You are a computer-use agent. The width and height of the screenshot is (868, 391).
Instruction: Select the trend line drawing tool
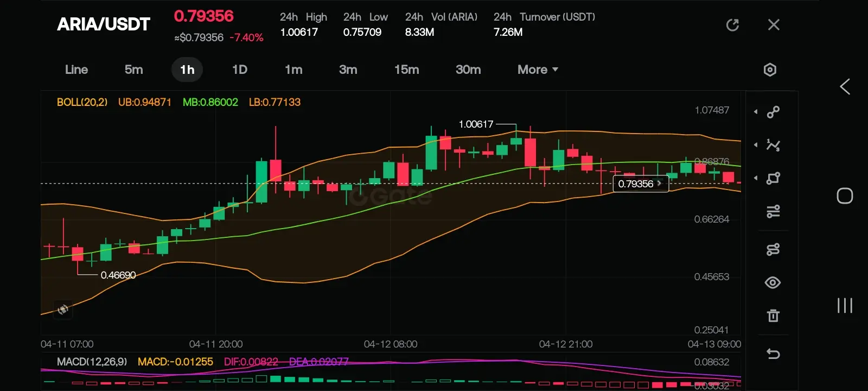(x=773, y=112)
